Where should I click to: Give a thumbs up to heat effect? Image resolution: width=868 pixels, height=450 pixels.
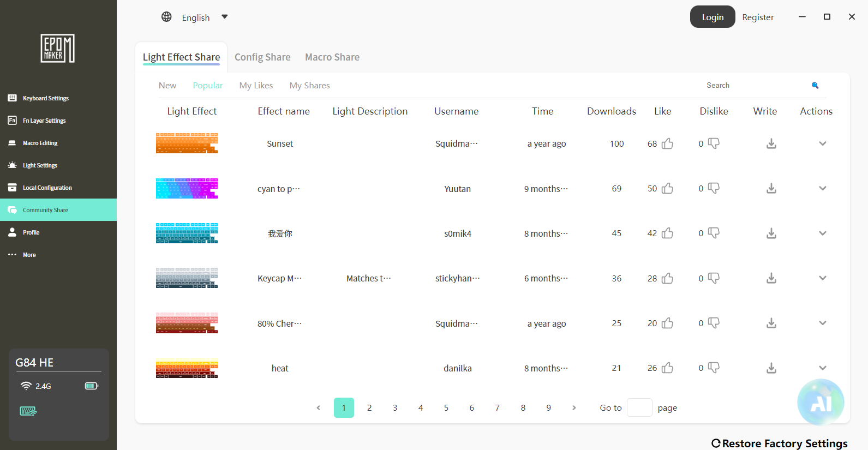pos(667,368)
